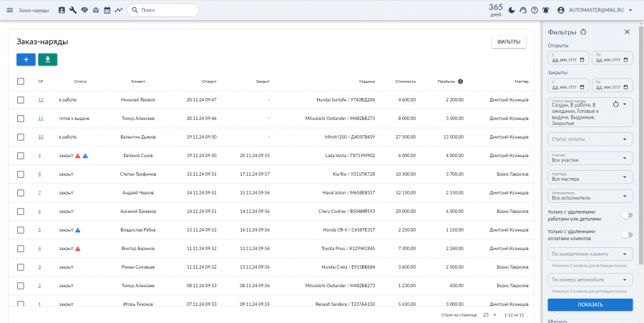Open notifications bell icon
This screenshot has height=323, width=644.
[x=546, y=11]
